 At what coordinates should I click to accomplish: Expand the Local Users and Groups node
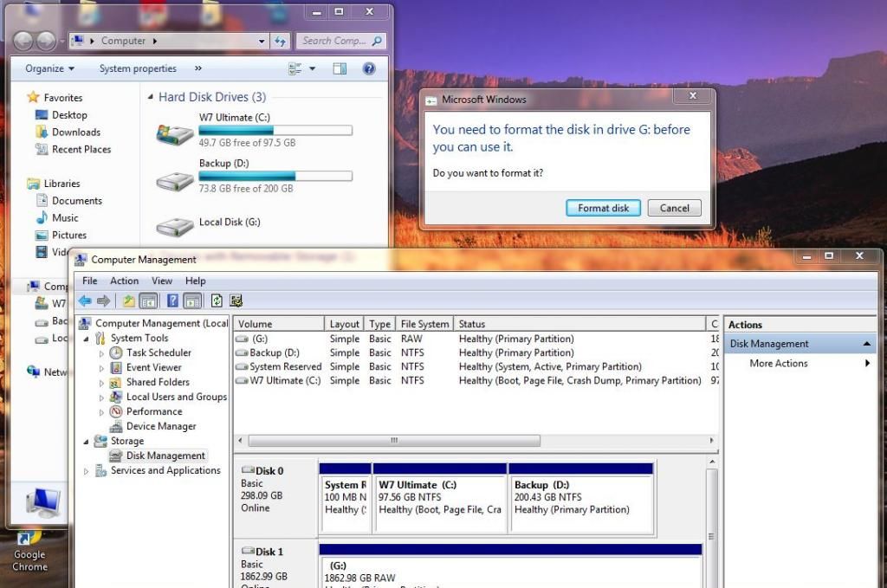101,397
